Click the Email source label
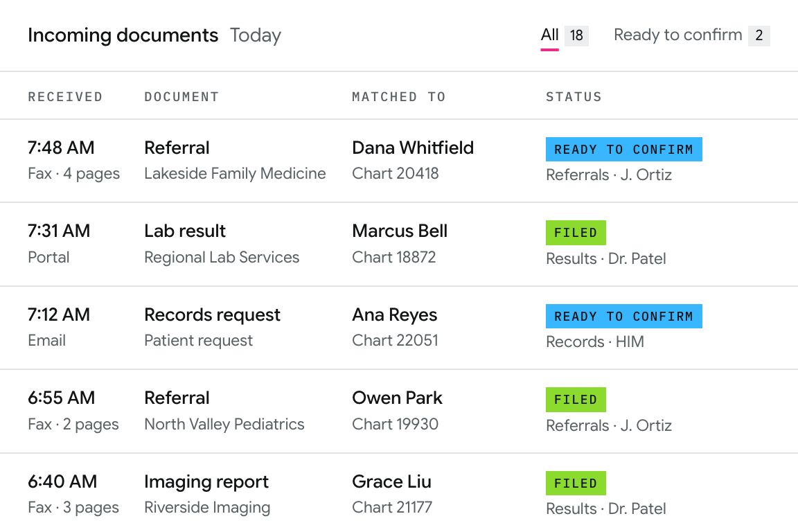This screenshot has width=798, height=532. tap(47, 340)
